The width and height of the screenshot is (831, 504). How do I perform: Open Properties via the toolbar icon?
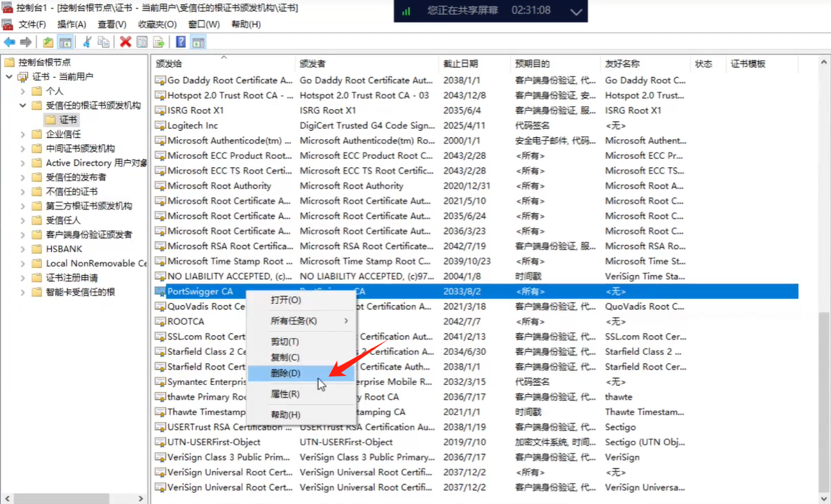pyautogui.click(x=142, y=42)
